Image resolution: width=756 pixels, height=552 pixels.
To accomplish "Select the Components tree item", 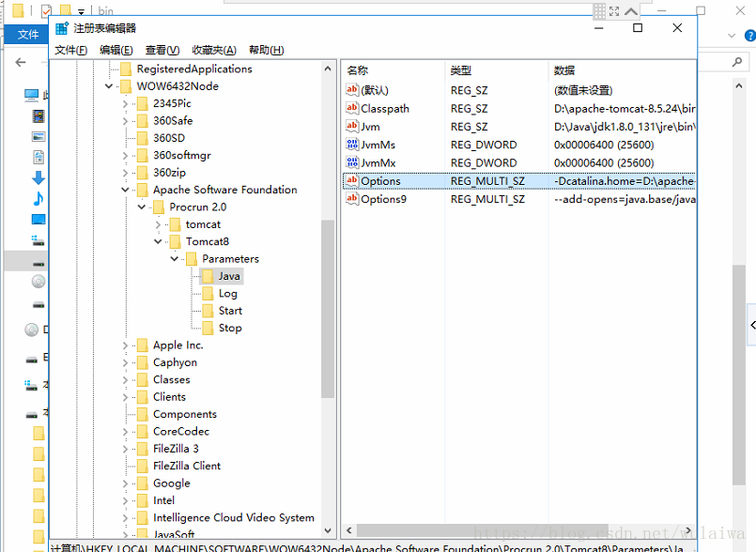I will coord(185,414).
